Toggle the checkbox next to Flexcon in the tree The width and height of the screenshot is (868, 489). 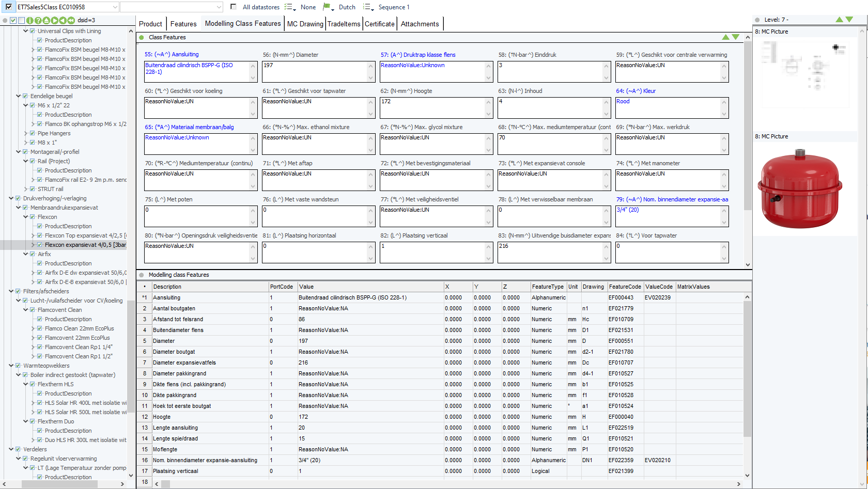[x=33, y=217]
